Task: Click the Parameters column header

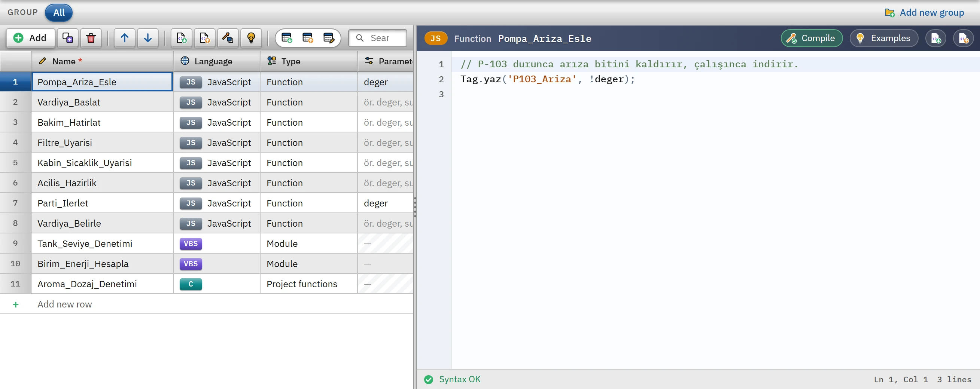Action: click(386, 61)
